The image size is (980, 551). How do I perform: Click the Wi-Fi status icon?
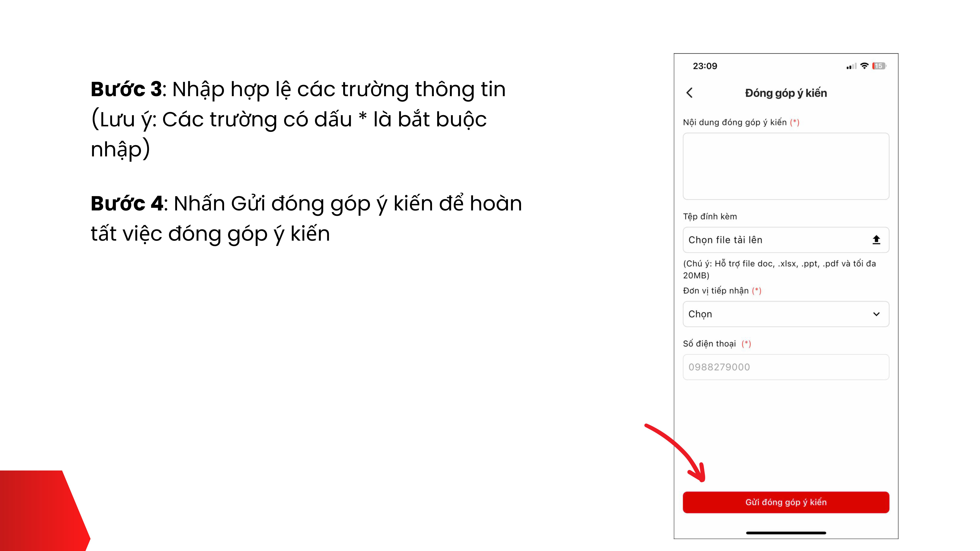864,66
